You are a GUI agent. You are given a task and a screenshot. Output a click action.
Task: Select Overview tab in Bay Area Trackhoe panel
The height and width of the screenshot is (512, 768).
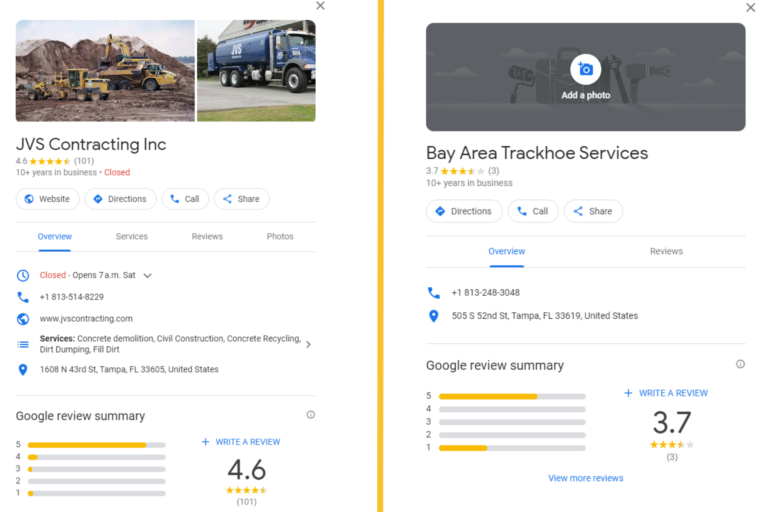point(506,251)
